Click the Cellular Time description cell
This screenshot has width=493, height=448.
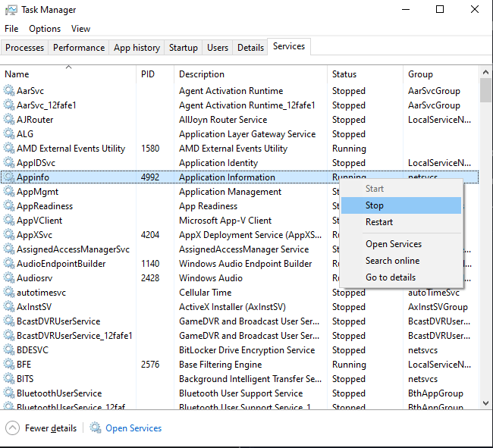click(206, 293)
